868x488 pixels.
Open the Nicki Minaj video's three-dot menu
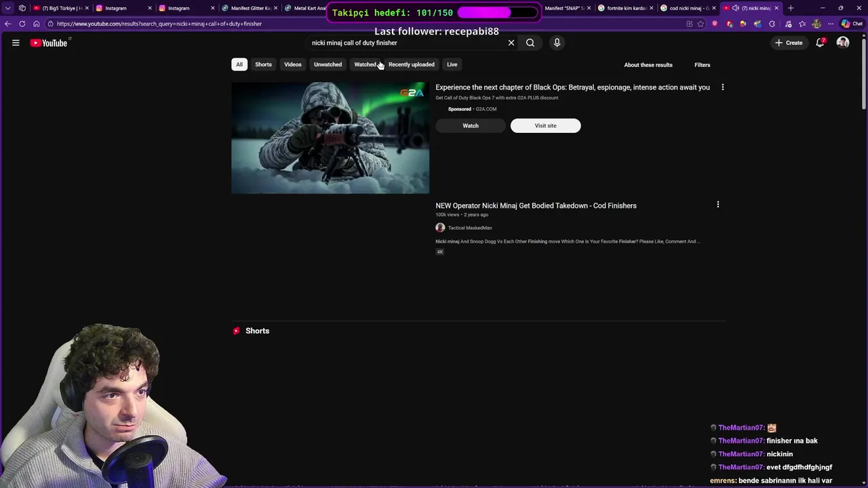point(718,204)
